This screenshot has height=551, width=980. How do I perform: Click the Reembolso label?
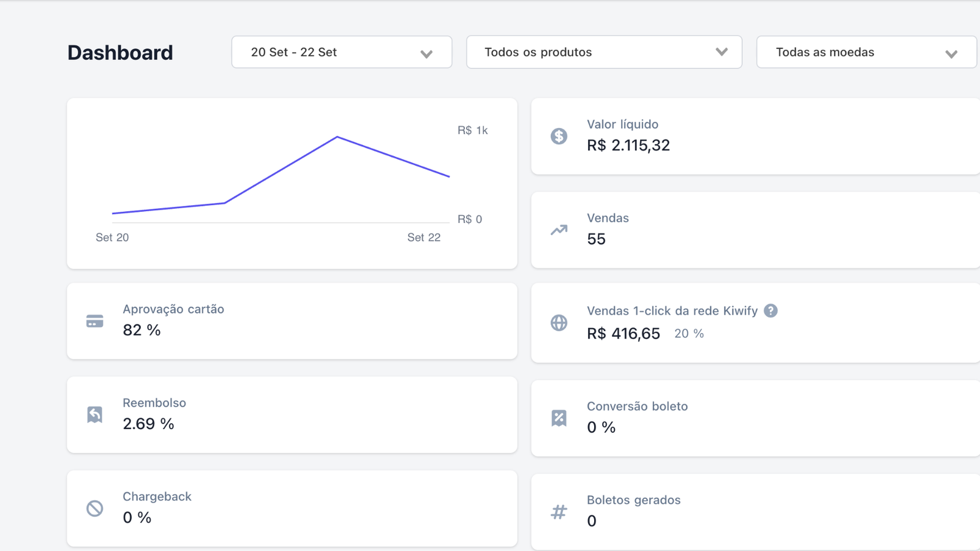(154, 403)
